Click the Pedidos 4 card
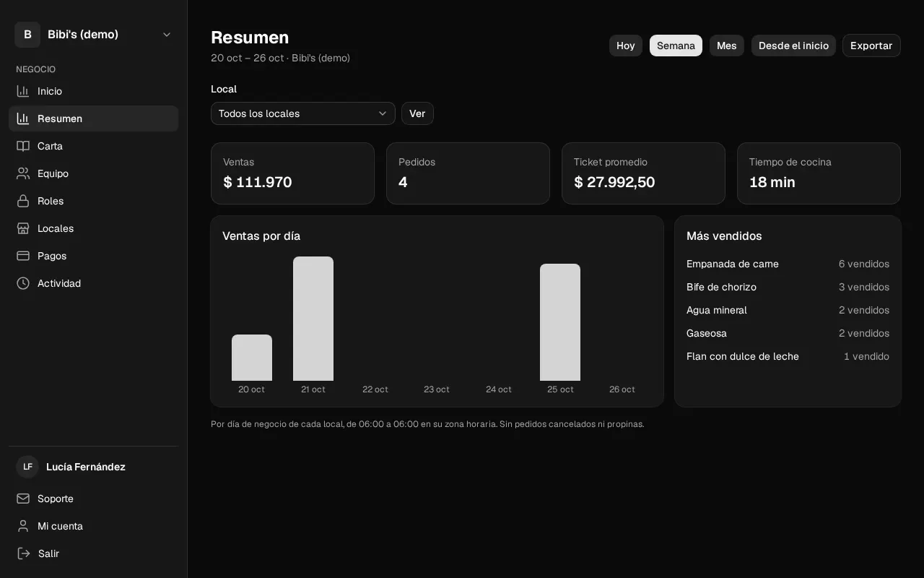The width and height of the screenshot is (924, 578). pyautogui.click(x=468, y=173)
